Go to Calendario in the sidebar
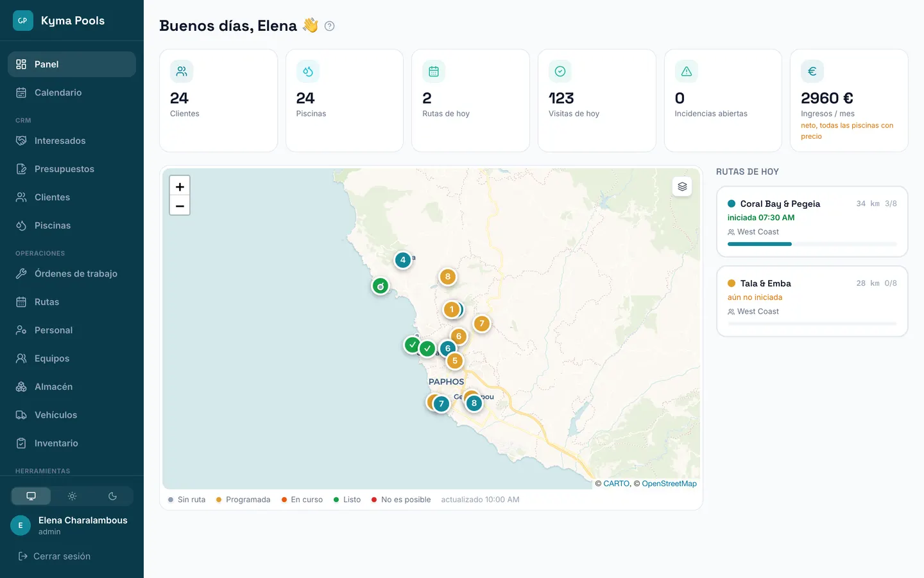The image size is (924, 578). [72, 92]
